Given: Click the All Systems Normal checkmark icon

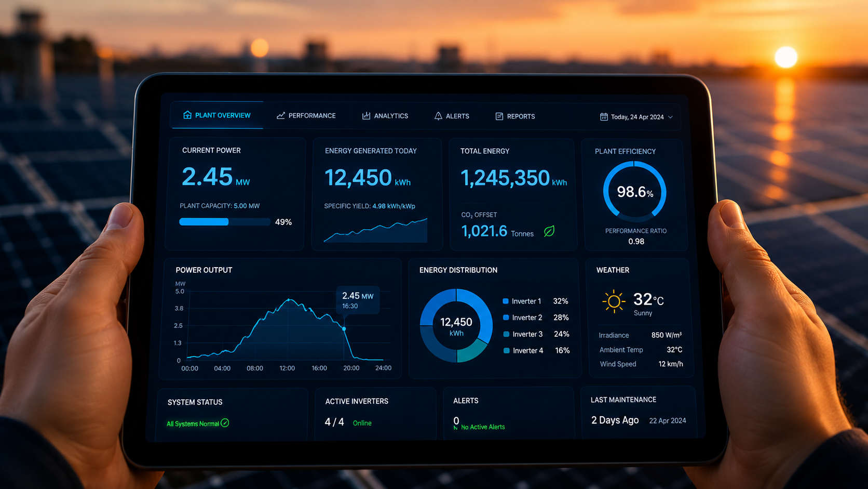Looking at the screenshot, I should (225, 423).
